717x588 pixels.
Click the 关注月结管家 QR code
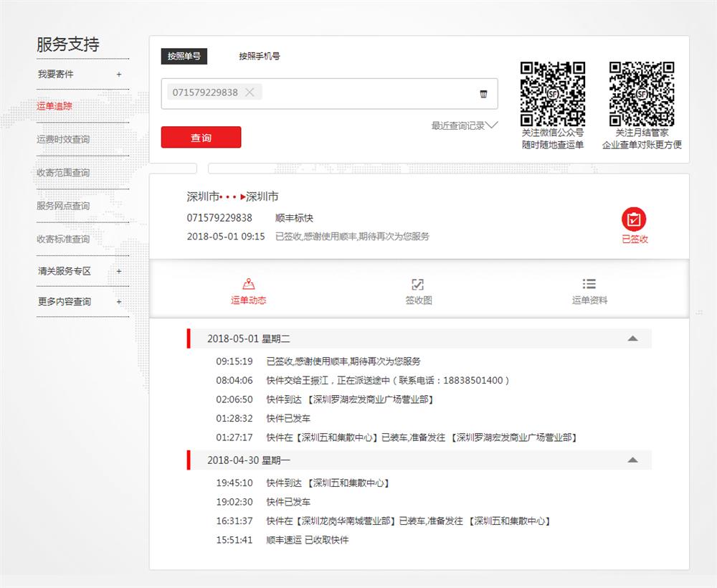pos(642,94)
